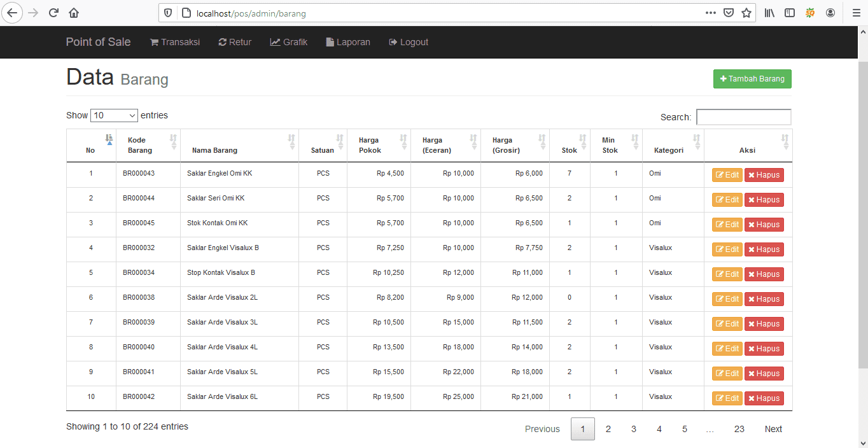The width and height of the screenshot is (868, 448).
Task: Sort by Stok column icon
Action: [x=584, y=142]
